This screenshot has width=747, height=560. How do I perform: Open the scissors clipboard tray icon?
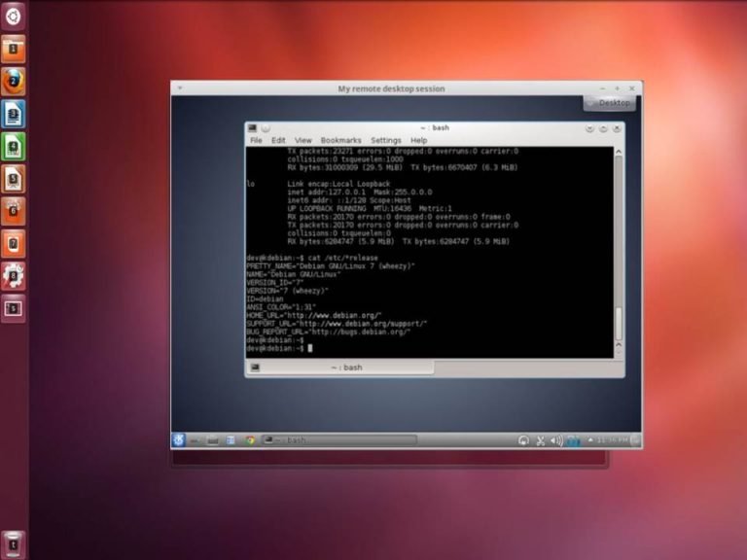click(x=541, y=440)
